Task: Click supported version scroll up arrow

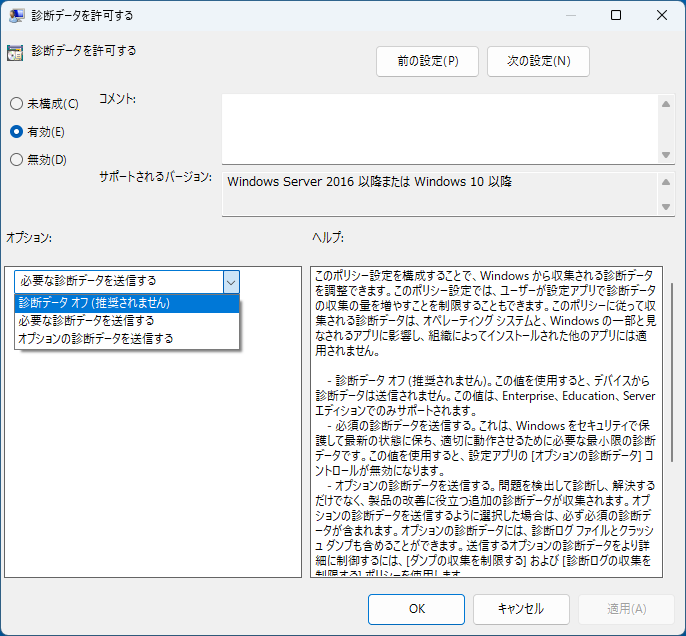Action: pos(666,182)
